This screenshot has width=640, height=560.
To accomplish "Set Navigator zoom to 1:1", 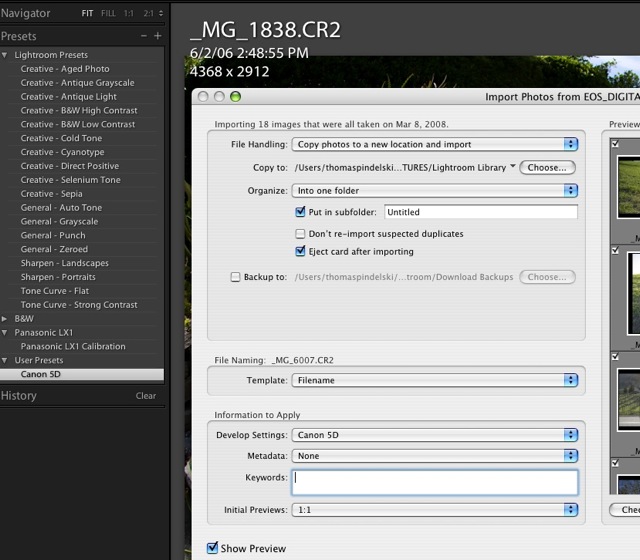I will 129,13.
